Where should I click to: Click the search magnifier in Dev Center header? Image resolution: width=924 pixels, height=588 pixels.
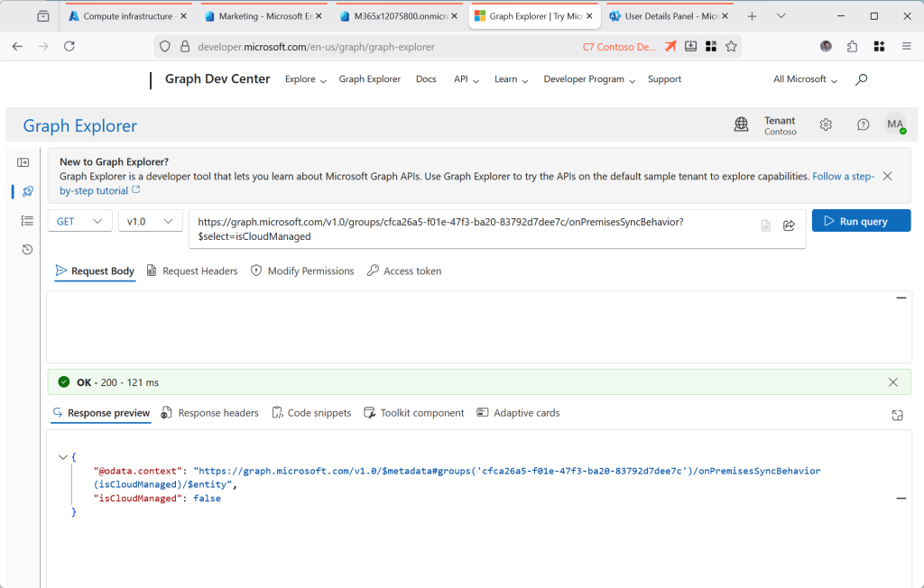(x=861, y=79)
